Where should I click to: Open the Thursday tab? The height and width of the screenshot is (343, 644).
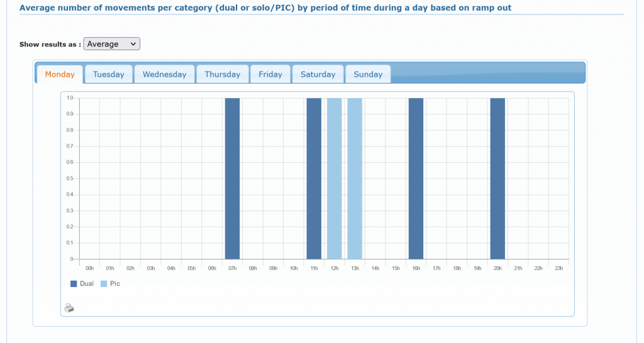222,74
